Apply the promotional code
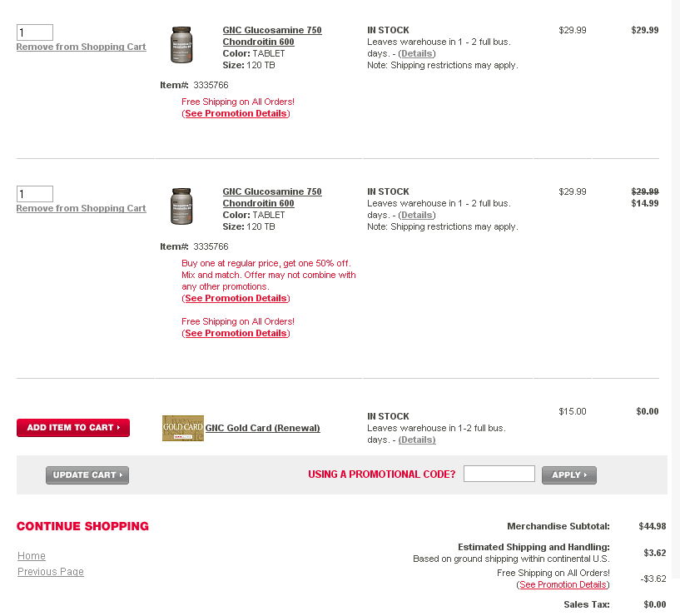The height and width of the screenshot is (616, 680). (x=569, y=475)
